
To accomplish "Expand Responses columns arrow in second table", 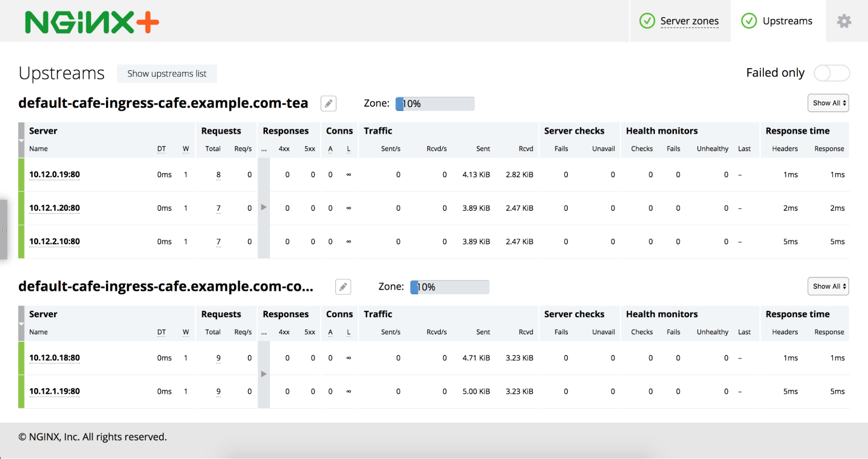I will pos(264,374).
